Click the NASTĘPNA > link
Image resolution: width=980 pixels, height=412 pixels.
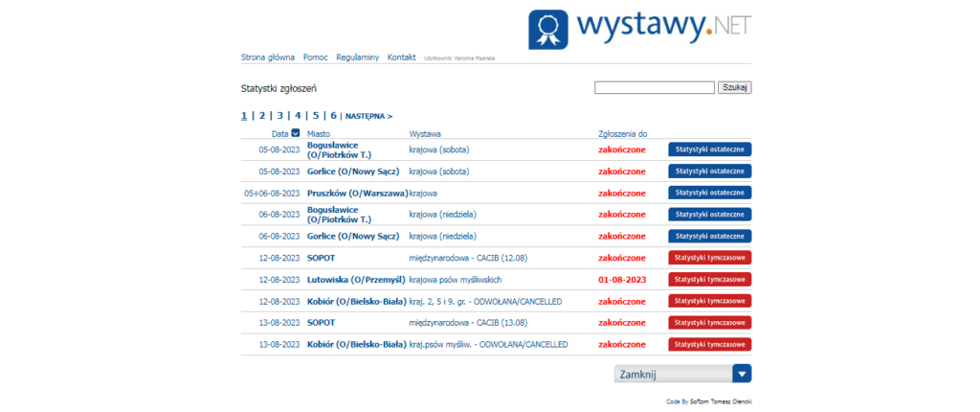click(368, 116)
